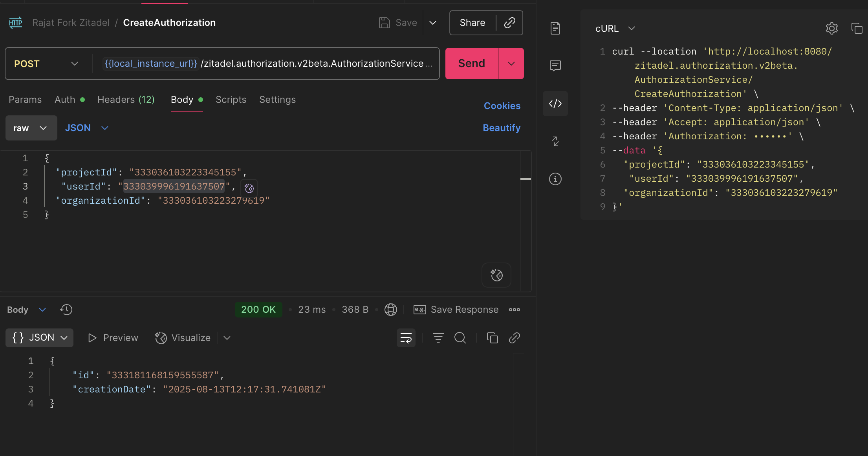Click the Authorization header line in cURL

[x=708, y=136]
